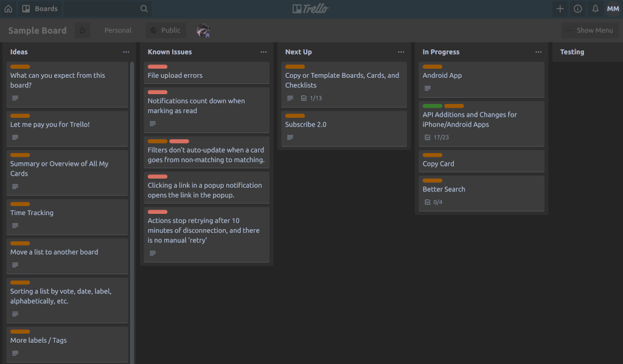Open the Time Tracking card
The height and width of the screenshot is (364, 623).
click(67, 217)
